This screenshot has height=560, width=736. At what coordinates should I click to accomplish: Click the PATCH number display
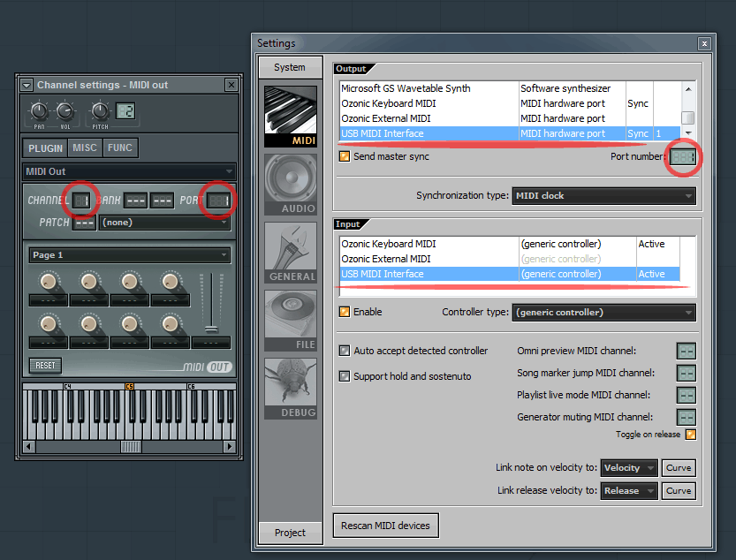[x=85, y=223]
